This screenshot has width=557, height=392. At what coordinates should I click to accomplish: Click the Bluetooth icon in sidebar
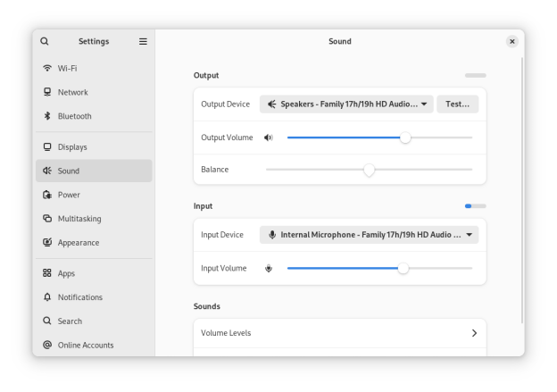click(47, 116)
